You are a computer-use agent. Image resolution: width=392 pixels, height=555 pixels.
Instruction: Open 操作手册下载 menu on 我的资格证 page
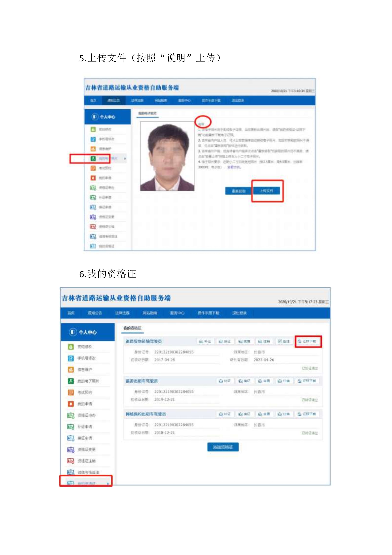[x=208, y=313]
